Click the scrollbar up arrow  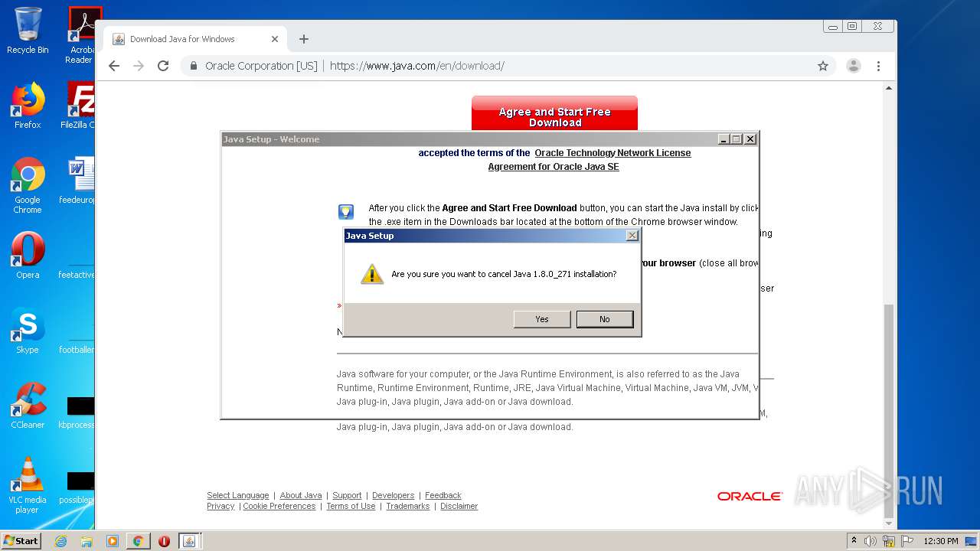point(889,88)
